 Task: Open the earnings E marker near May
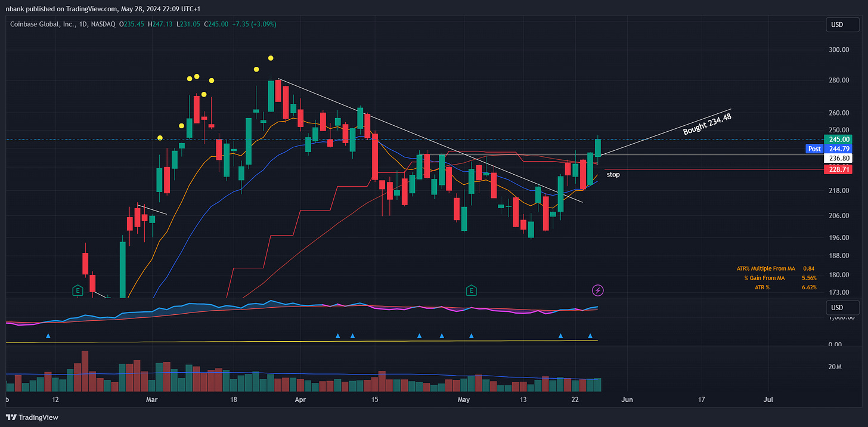tap(472, 290)
